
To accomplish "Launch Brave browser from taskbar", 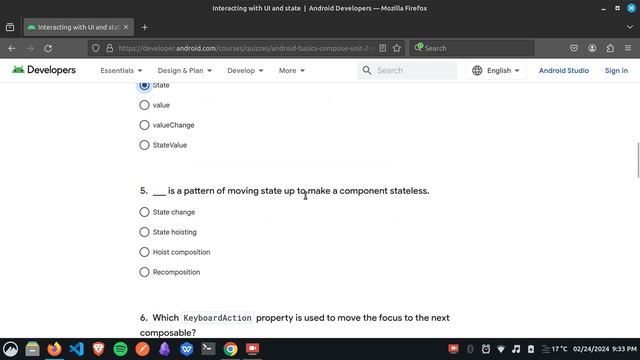I will point(98,349).
